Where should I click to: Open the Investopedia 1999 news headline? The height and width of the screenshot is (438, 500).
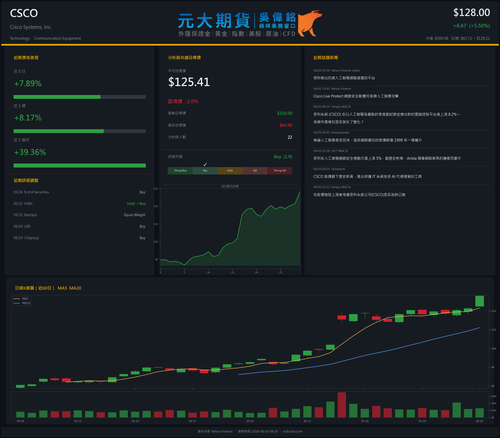[367, 140]
